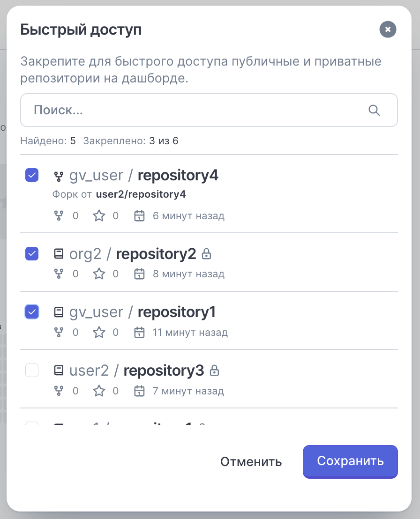Open the org2 / repository2 repository name

156,254
